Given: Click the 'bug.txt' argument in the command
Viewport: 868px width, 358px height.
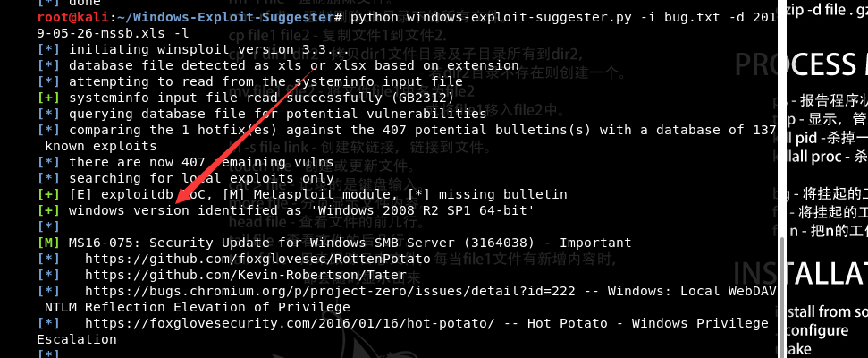Looking at the screenshot, I should click(x=627, y=18).
